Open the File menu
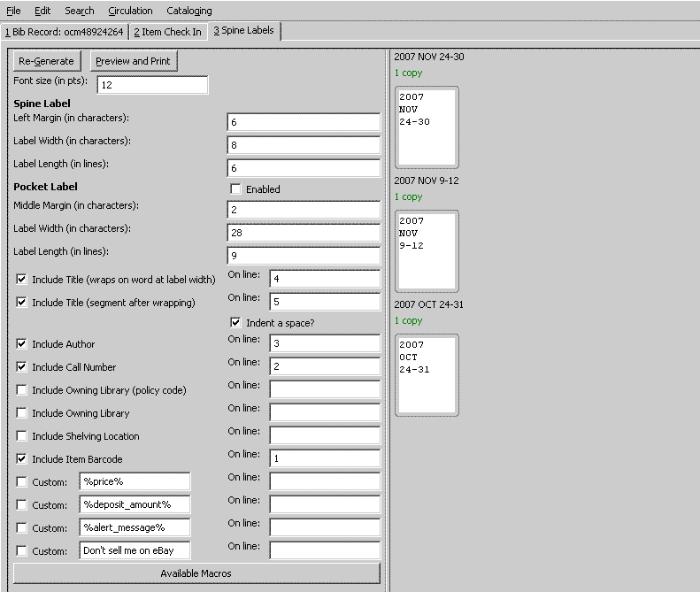This screenshot has width=700, height=592. [13, 11]
